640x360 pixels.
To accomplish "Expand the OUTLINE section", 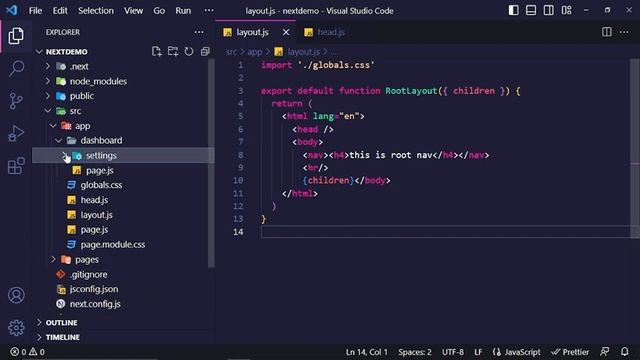I will tap(39, 322).
